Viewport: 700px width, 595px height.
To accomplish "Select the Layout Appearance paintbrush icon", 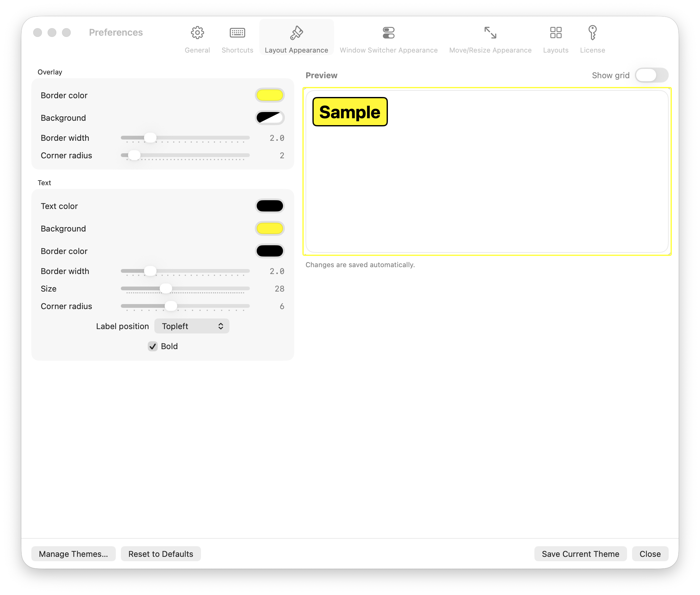I will (296, 33).
